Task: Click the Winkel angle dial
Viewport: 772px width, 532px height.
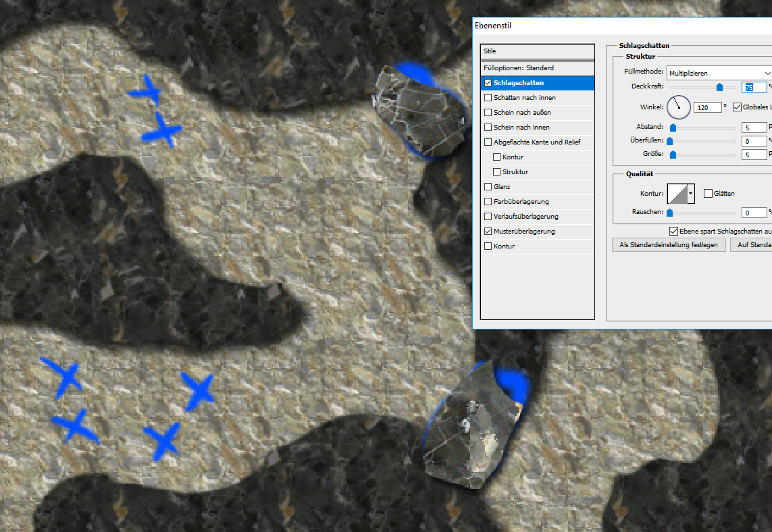Action: (x=679, y=107)
